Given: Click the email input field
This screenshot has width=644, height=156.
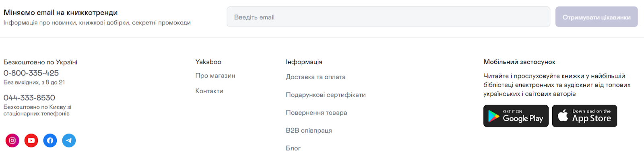Looking at the screenshot, I should point(388,17).
